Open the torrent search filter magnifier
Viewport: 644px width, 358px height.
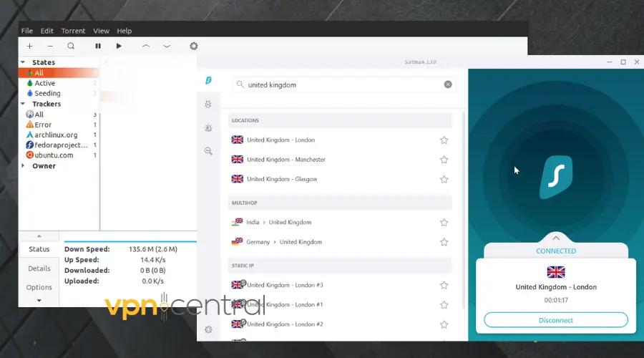tap(71, 46)
